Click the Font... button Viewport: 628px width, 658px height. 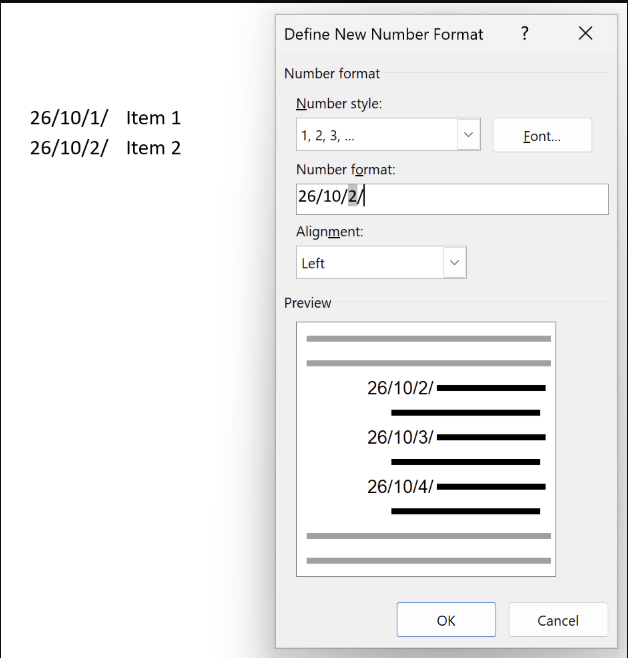[542, 135]
